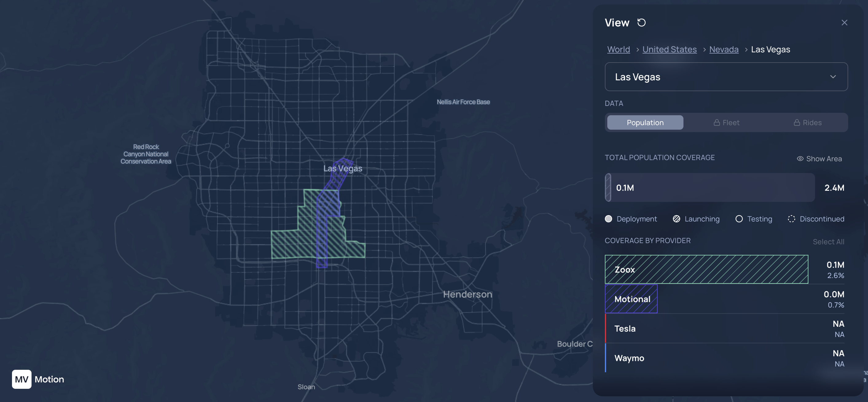Image resolution: width=868 pixels, height=402 pixels.
Task: Expand the city selector chevron
Action: [x=834, y=77]
